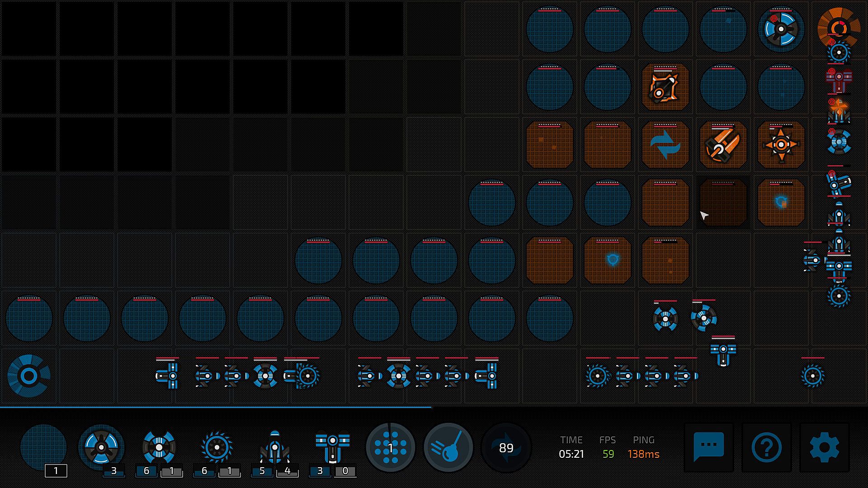Select the three-blade fan unit
Screen dimensions: 868x488
point(101,447)
